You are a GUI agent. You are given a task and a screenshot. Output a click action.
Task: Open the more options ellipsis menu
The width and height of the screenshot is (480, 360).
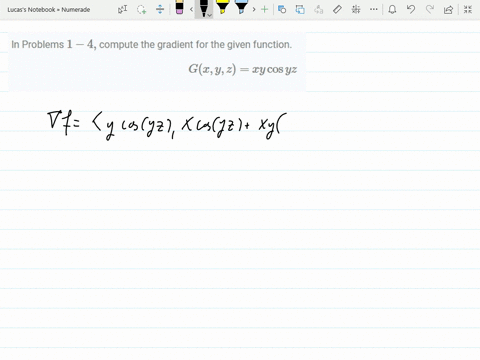(374, 9)
